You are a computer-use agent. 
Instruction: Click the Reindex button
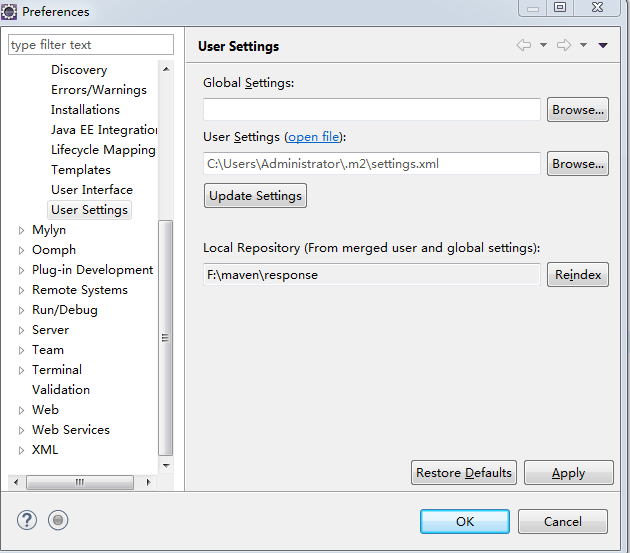coord(578,275)
